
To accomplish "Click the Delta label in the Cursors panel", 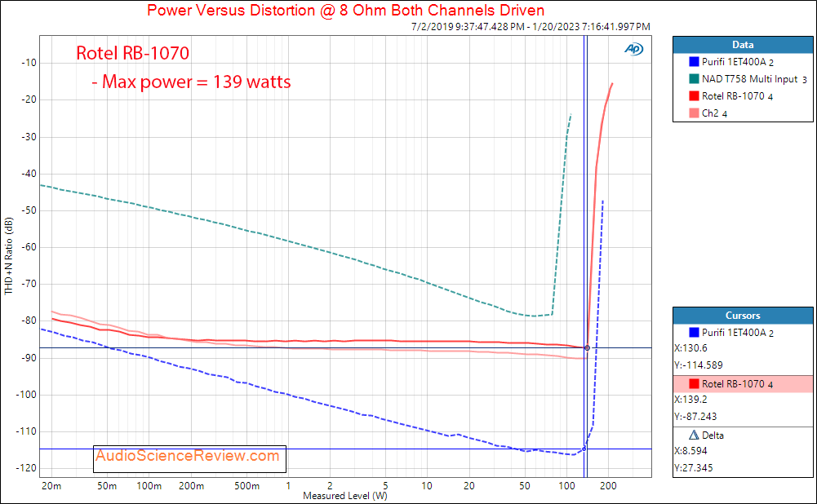I will coord(713,435).
